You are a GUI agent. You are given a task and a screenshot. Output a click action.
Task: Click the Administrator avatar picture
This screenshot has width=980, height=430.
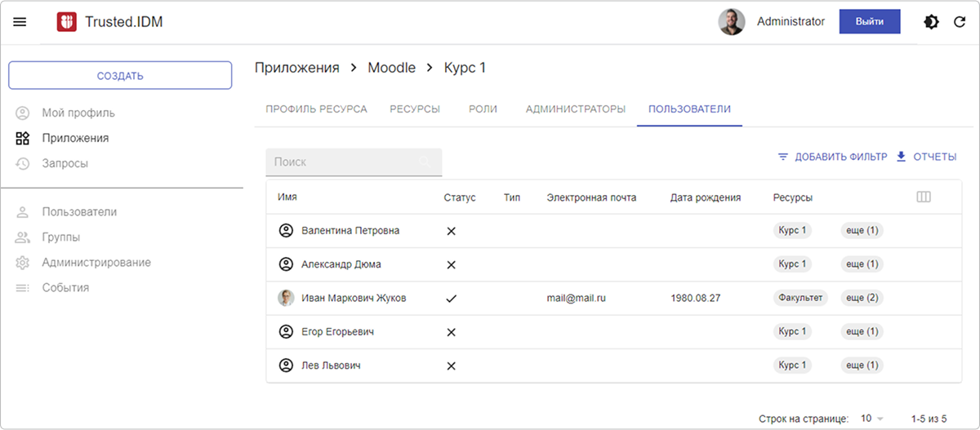coord(732,22)
